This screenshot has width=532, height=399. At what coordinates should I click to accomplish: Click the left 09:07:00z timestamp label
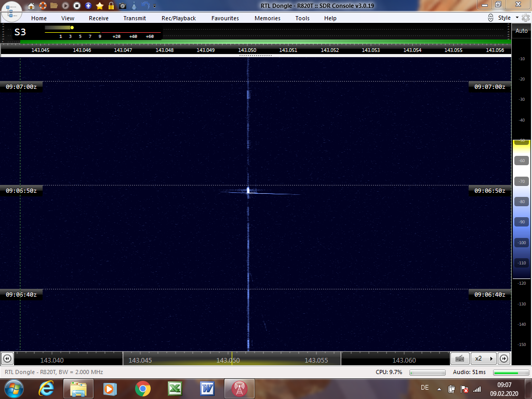tap(21, 87)
